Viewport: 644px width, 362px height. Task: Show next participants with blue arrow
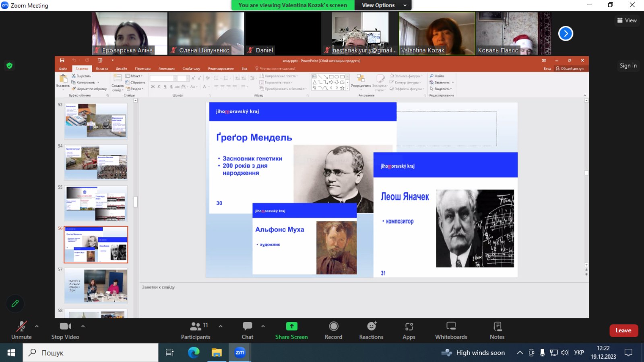click(x=566, y=33)
